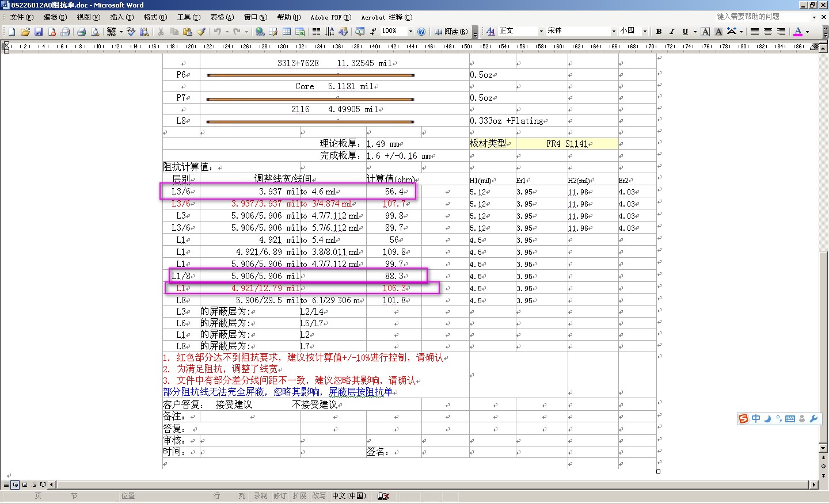This screenshot has width=829, height=504.
Task: Toggle the Drawing toolbar icon
Action: (343, 32)
